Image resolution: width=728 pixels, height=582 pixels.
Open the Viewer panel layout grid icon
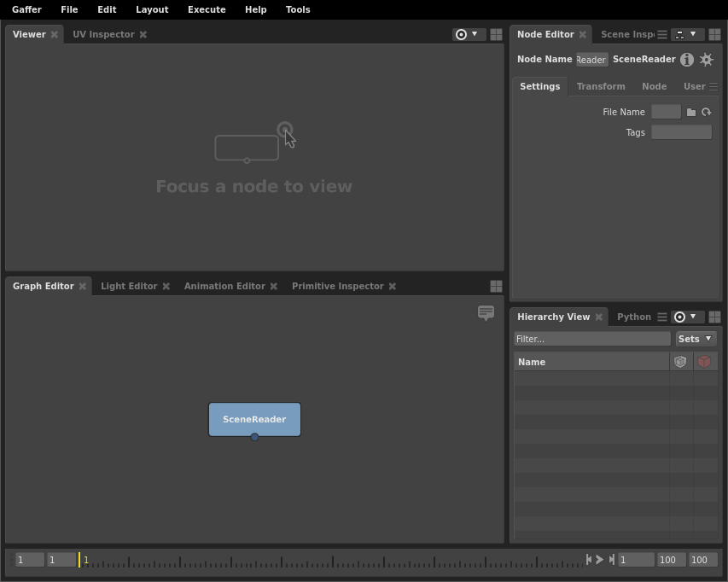(496, 35)
